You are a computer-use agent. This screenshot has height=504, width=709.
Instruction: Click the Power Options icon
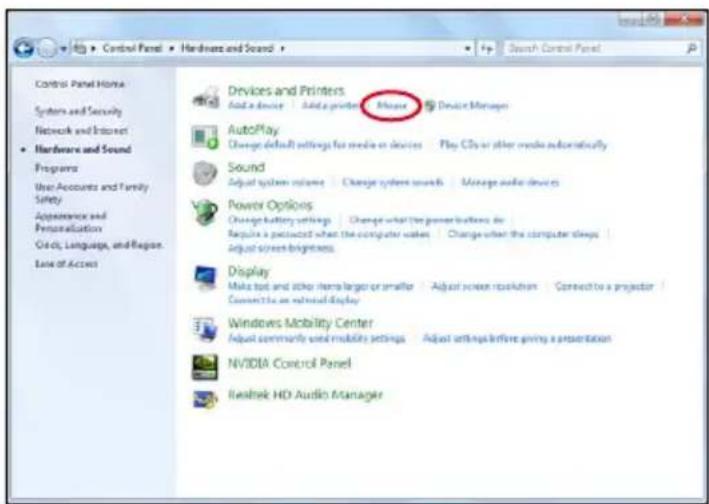click(205, 212)
